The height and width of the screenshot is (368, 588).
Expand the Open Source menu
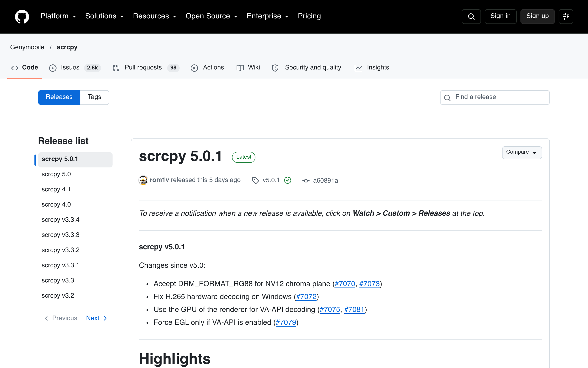click(x=211, y=16)
